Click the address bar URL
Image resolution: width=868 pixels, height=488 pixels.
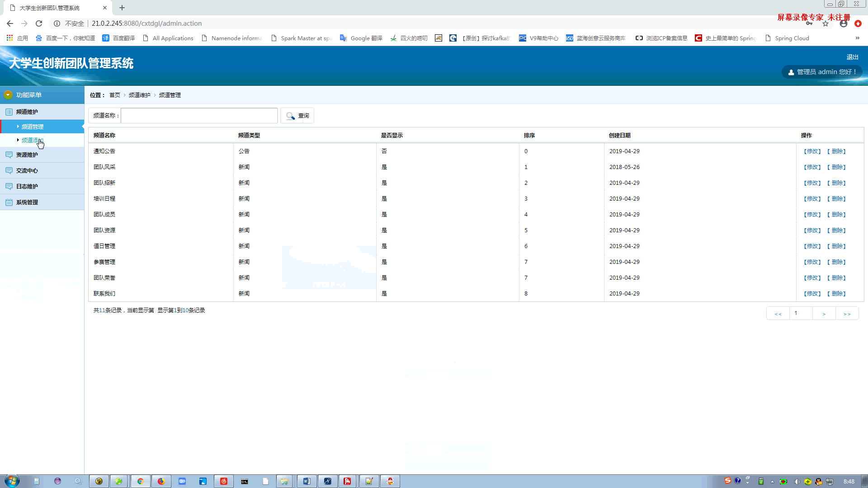[146, 23]
